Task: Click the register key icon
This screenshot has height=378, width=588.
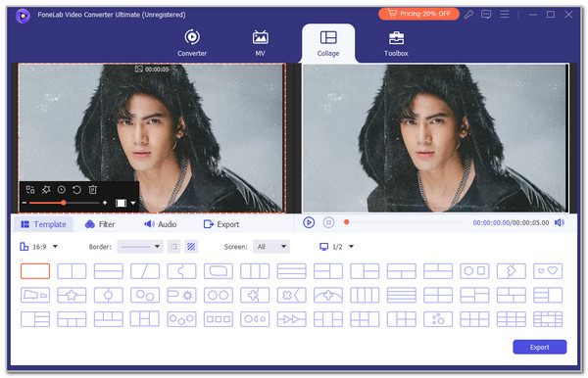Action: pos(468,15)
